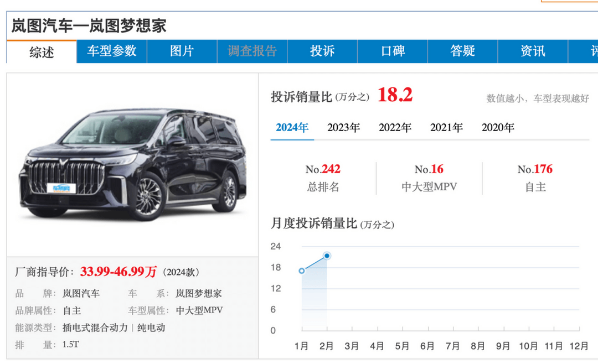Open the 资讯 tab
This screenshot has width=598, height=364.
click(x=533, y=51)
